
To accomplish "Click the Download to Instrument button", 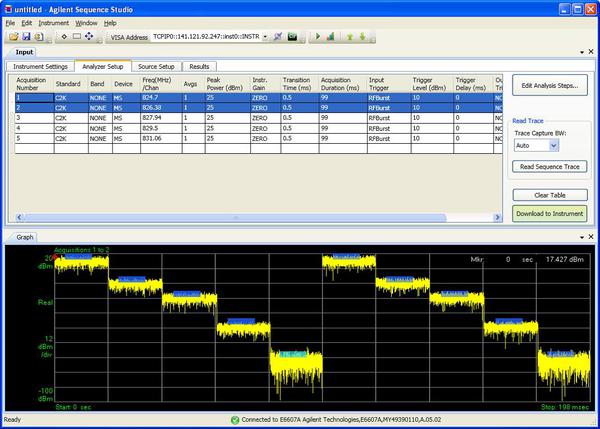I will (x=550, y=213).
